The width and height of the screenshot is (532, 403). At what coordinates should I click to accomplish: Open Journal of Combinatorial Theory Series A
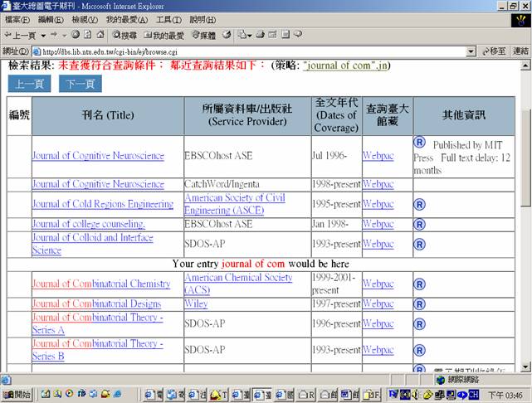[98, 323]
